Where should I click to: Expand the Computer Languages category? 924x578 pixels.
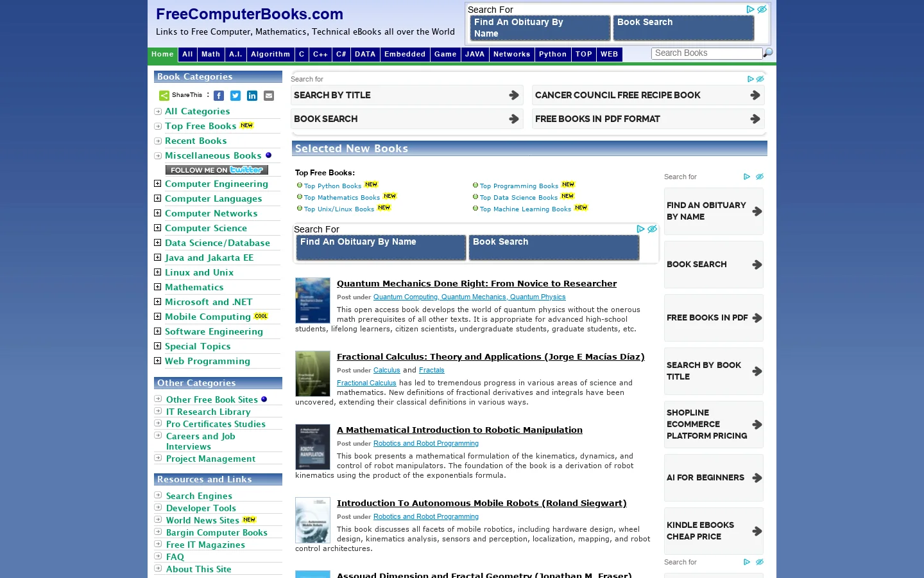click(x=157, y=198)
